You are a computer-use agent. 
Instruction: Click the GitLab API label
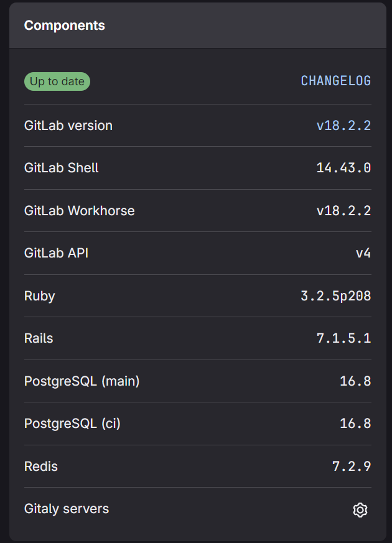click(56, 253)
